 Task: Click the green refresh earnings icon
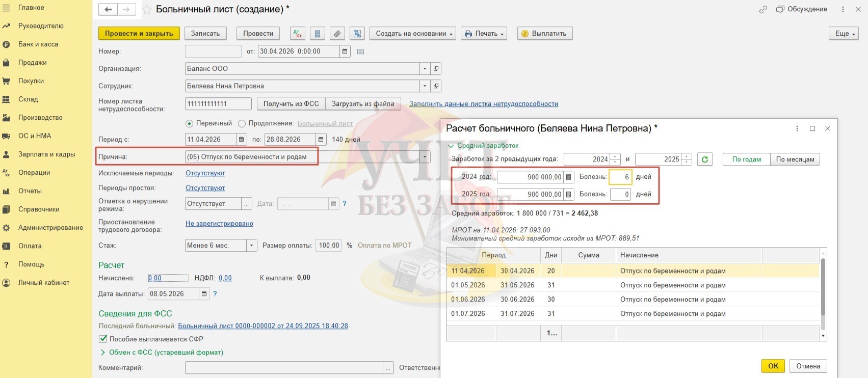click(705, 159)
